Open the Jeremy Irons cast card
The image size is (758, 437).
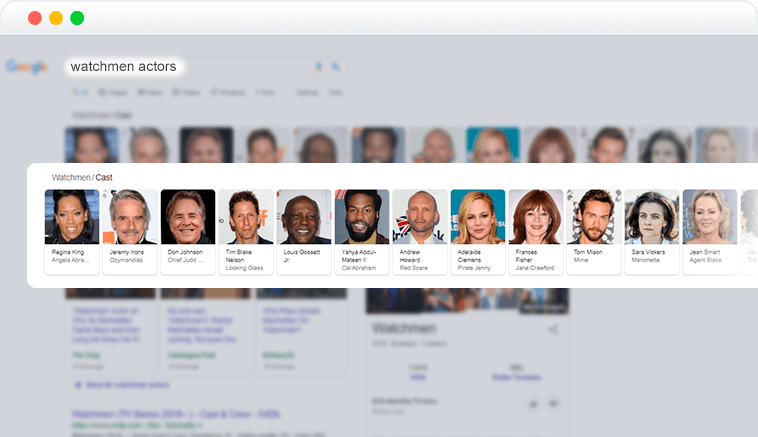[130, 232]
